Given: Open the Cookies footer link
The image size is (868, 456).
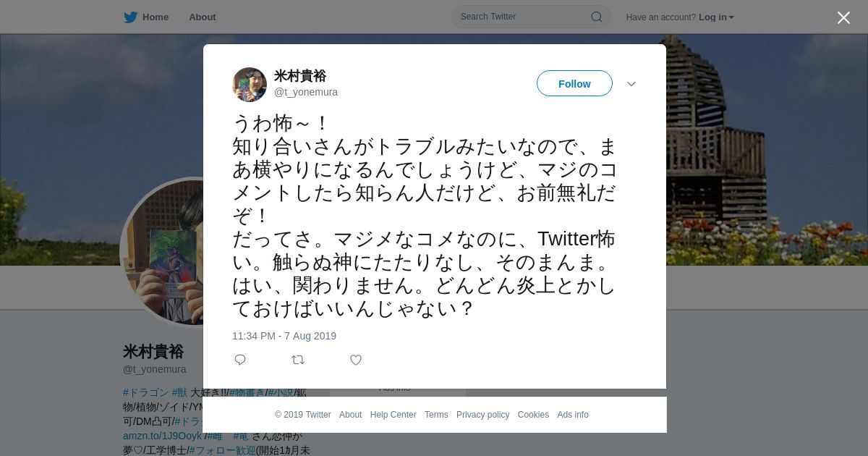Looking at the screenshot, I should [x=533, y=415].
